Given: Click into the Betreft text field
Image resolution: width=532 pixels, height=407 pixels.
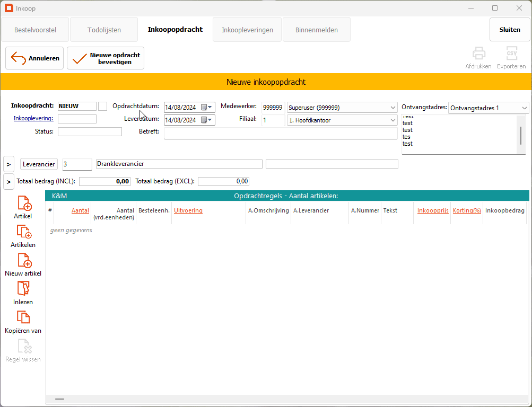Looking at the screenshot, I should (x=281, y=133).
